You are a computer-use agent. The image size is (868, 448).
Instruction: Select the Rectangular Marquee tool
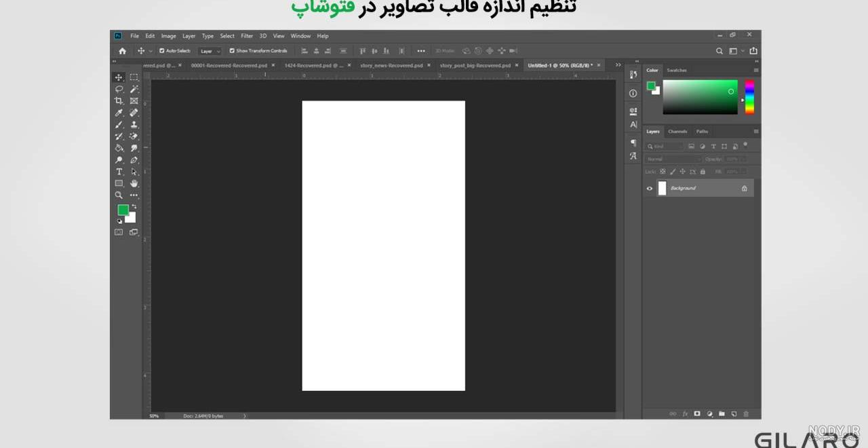click(134, 77)
